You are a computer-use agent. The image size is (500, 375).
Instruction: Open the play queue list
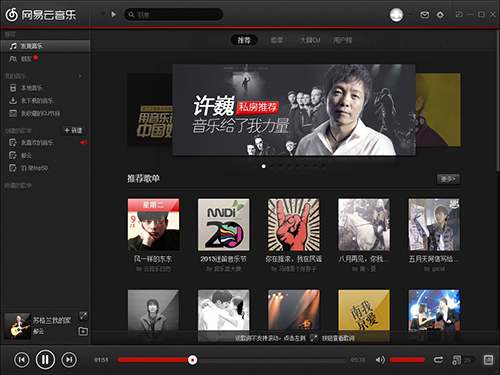tap(463, 360)
